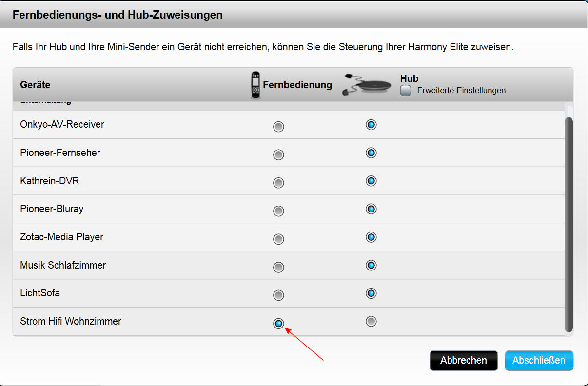Image resolution: width=588 pixels, height=386 pixels.
Task: Click the Harmony remote control icon
Action: point(255,85)
